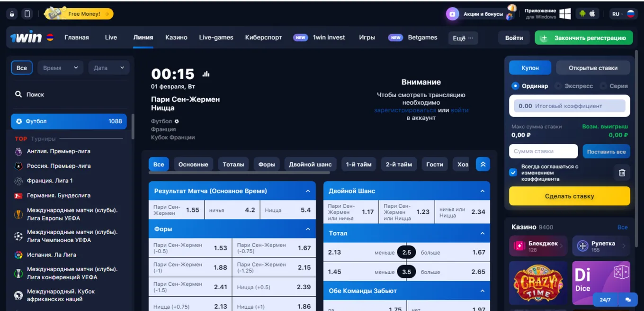Open 1win invest section
The width and height of the screenshot is (644, 311).
[329, 37]
